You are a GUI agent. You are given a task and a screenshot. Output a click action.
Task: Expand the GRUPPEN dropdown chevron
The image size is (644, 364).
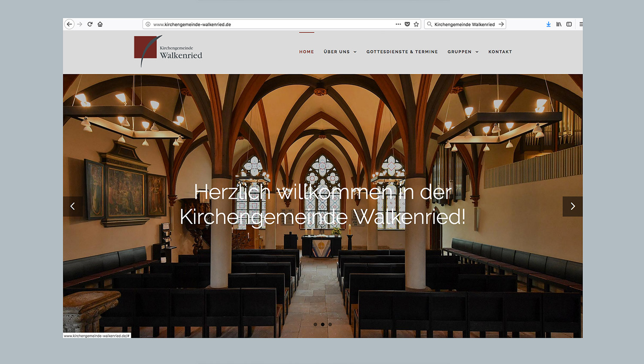pos(477,52)
